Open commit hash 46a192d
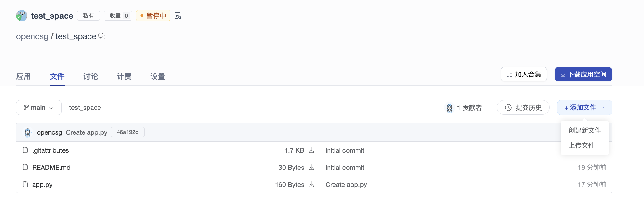The image size is (644, 222). 128,132
